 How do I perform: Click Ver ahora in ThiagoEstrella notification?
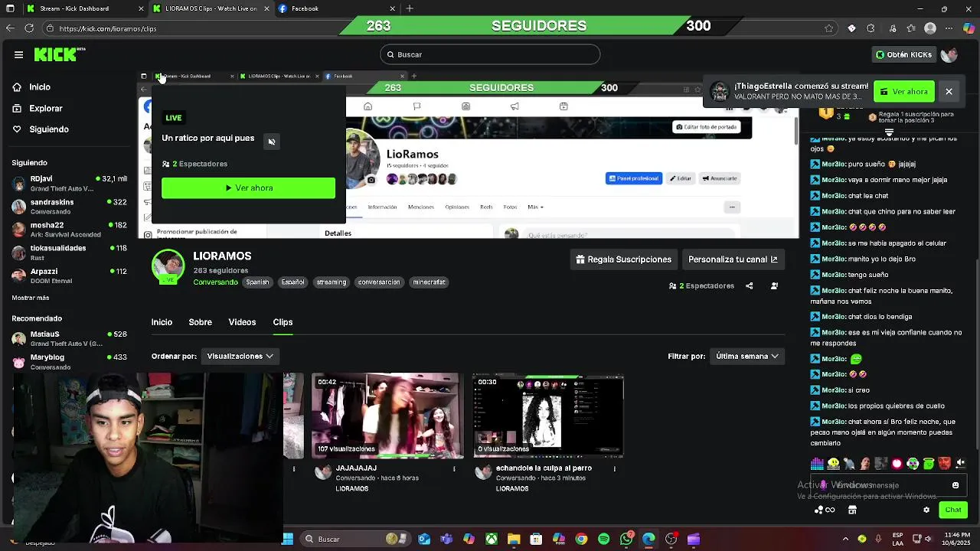click(x=904, y=91)
